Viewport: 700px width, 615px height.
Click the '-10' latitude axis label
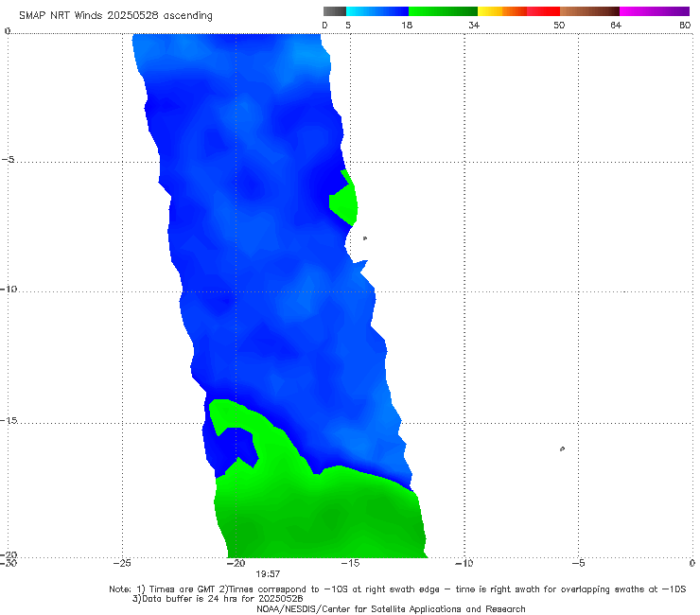click(x=9, y=289)
